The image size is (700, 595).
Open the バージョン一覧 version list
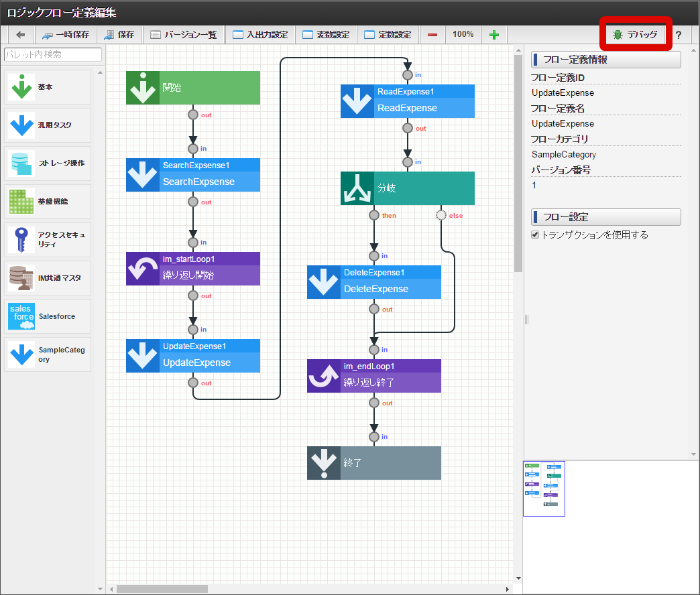184,35
